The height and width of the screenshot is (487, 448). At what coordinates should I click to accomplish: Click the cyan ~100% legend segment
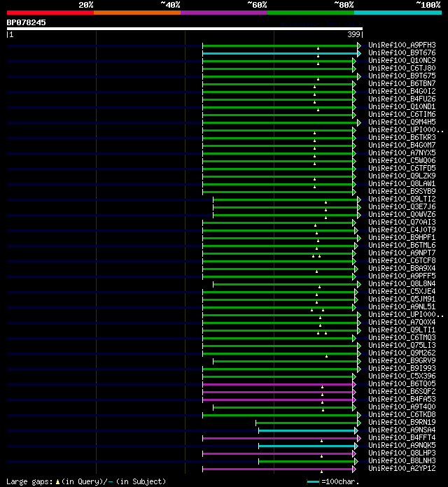pos(398,13)
